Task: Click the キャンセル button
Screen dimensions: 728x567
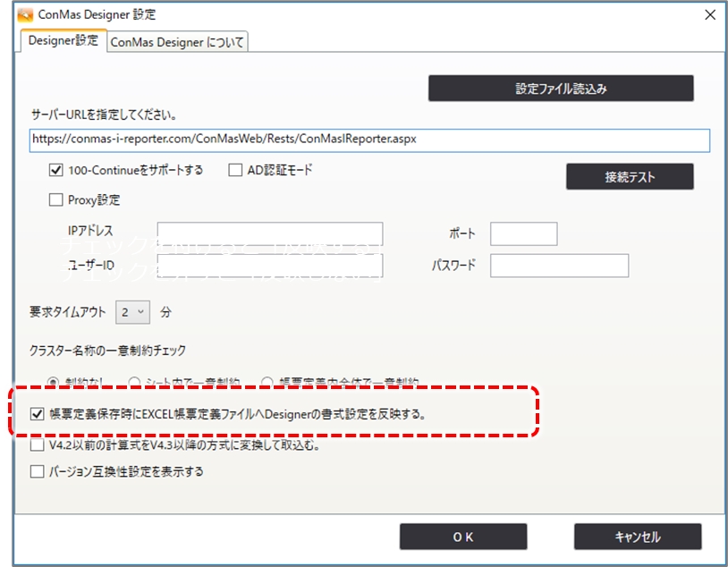Action: tap(638, 537)
